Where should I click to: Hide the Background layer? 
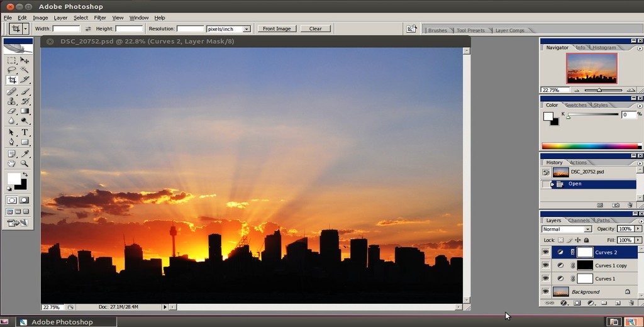545,292
